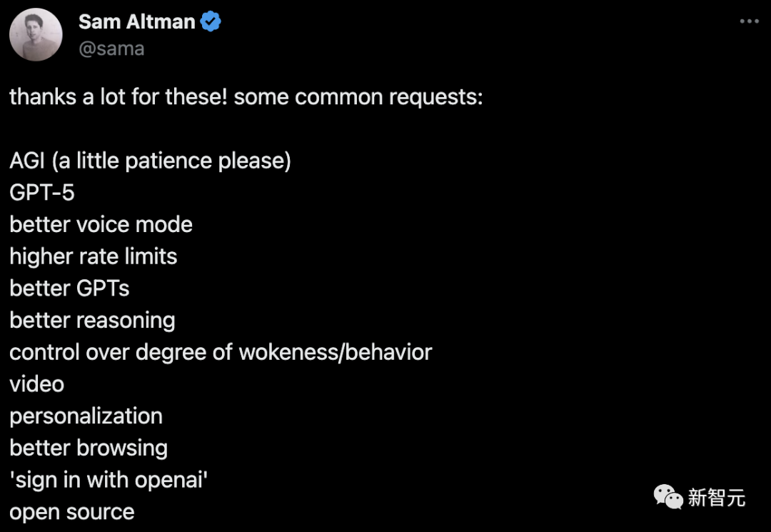Click the 'thanks a lot for these!' line
771x532 pixels.
point(246,97)
